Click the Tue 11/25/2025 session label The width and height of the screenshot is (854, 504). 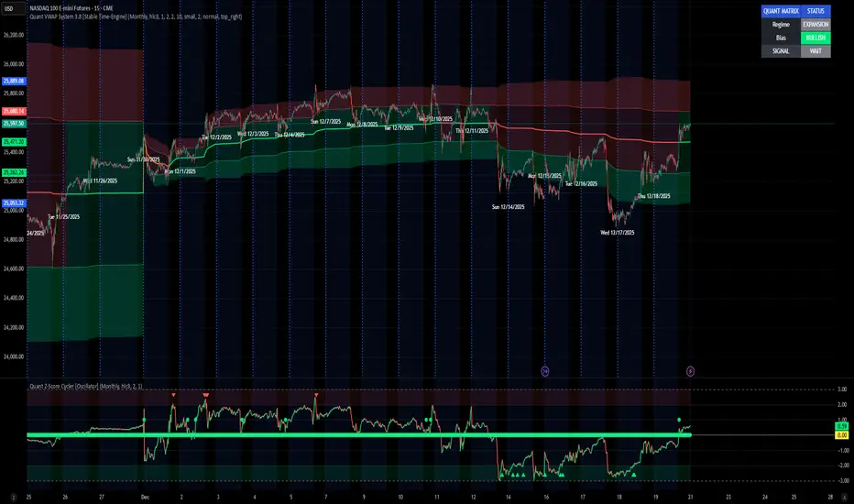point(64,217)
